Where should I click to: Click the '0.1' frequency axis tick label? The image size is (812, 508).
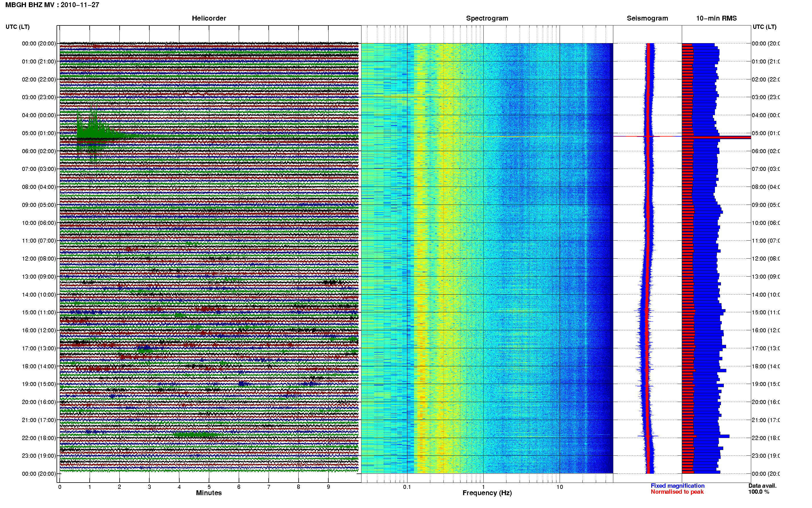(x=407, y=487)
